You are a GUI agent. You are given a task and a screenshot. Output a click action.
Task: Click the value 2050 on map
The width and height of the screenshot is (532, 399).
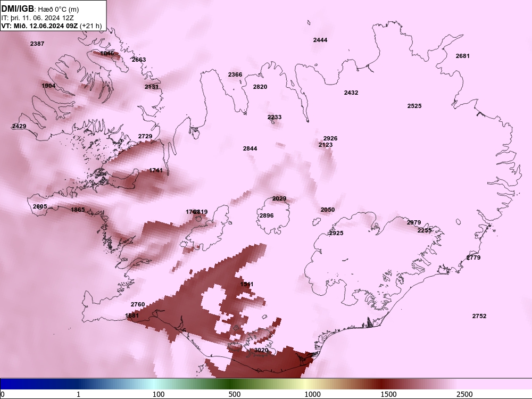[327, 210]
